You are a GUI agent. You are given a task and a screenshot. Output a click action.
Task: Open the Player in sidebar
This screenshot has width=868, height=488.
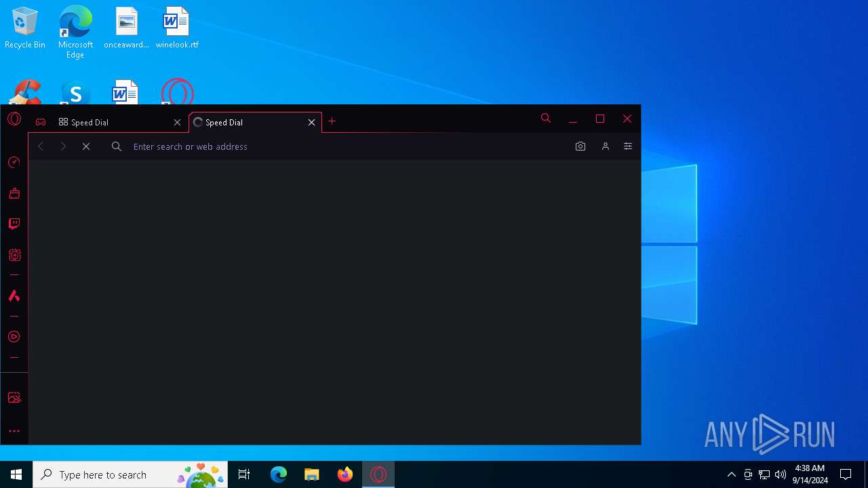tap(14, 337)
